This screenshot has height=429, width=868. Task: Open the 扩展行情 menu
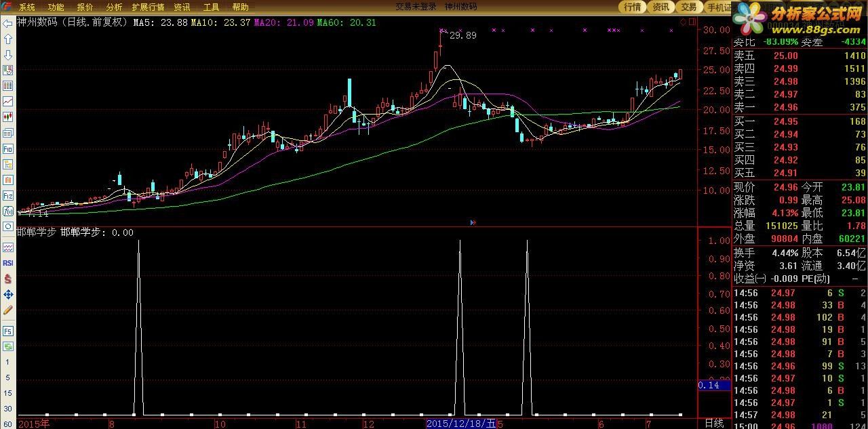(x=148, y=7)
